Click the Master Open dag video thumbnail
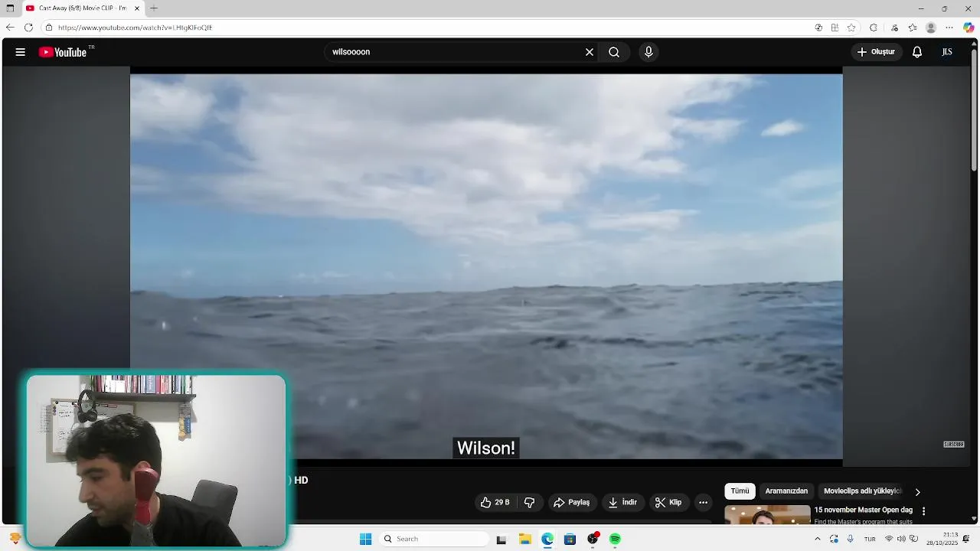980x551 pixels. pyautogui.click(x=767, y=515)
